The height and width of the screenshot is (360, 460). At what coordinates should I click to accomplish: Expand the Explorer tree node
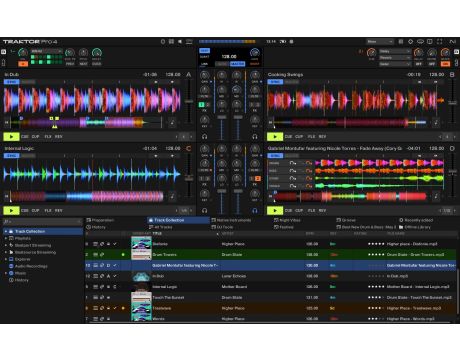point(6,259)
